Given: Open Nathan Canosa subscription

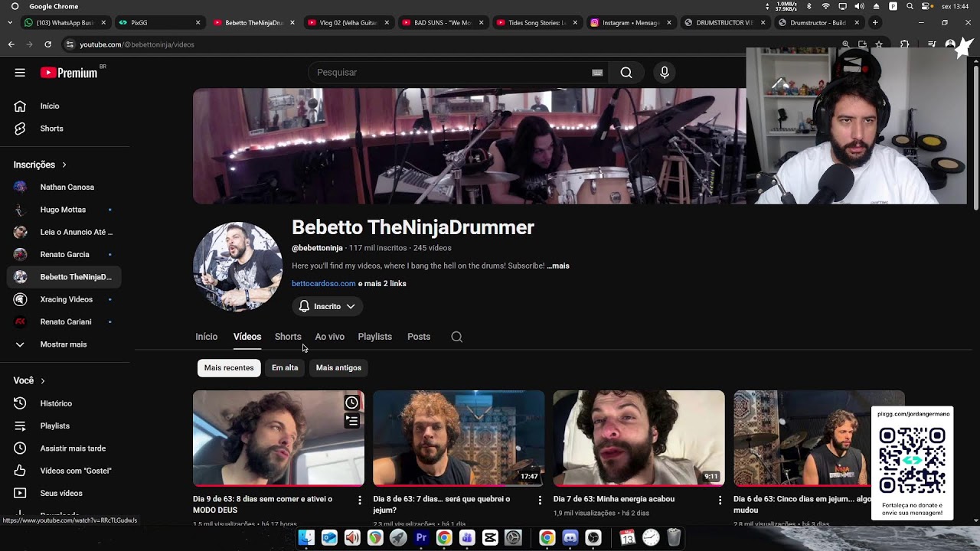Looking at the screenshot, I should (64, 187).
